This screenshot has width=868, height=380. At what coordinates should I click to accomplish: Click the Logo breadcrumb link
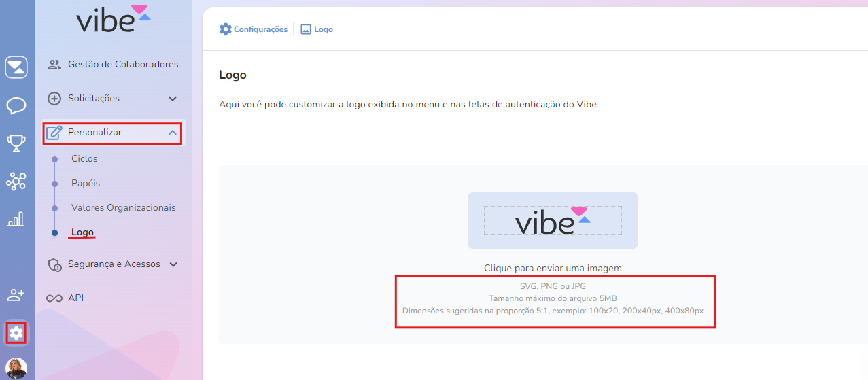point(324,29)
